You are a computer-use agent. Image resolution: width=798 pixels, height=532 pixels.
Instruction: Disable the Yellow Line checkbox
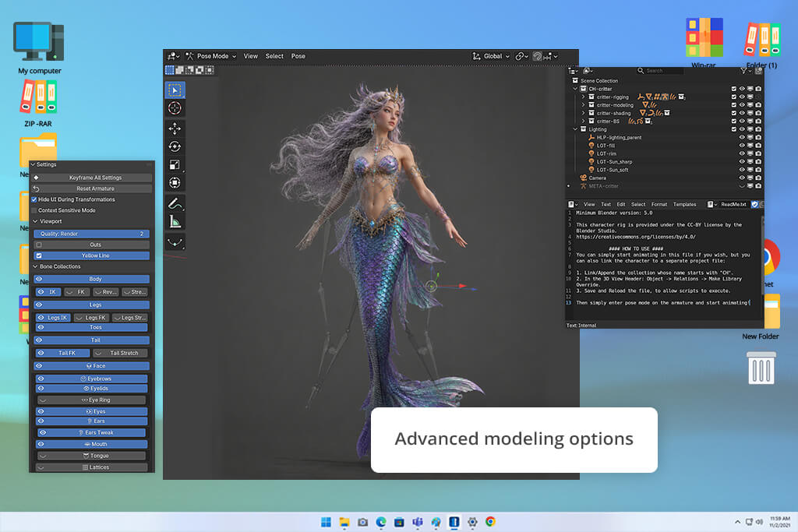(x=39, y=255)
